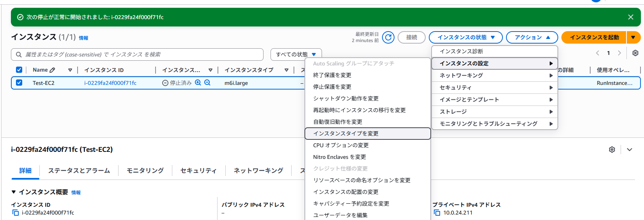This screenshot has height=220, width=644.
Task: Open table preferences gear icon
Action: point(635,53)
